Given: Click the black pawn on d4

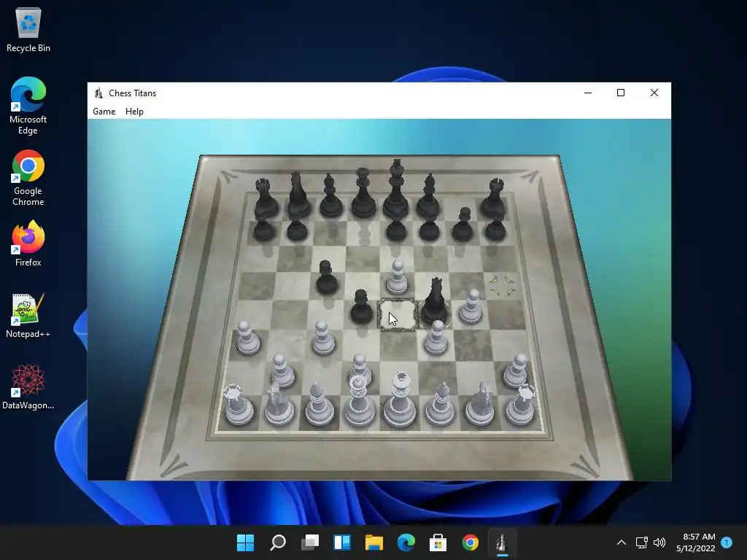Looking at the screenshot, I should pos(361,307).
